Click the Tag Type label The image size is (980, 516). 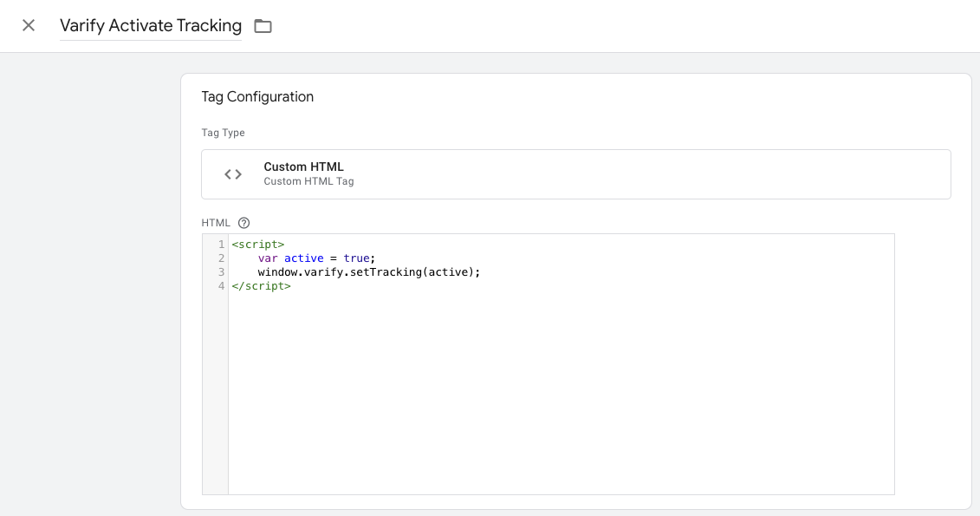coord(224,133)
